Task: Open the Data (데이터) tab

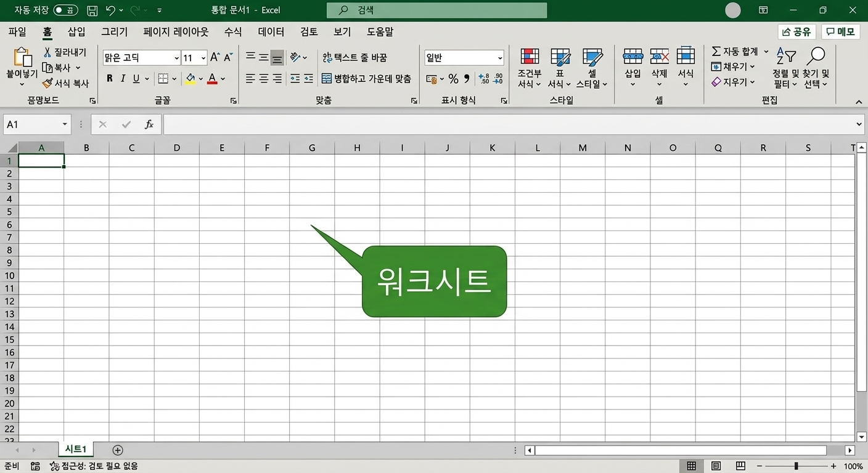Action: point(271,32)
